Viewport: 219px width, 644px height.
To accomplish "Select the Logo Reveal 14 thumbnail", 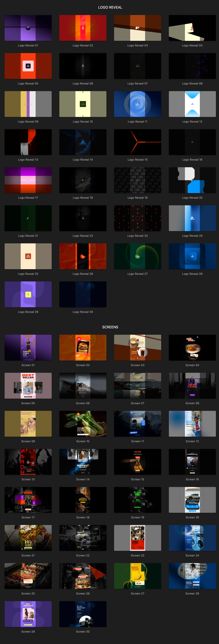I will pos(83,142).
